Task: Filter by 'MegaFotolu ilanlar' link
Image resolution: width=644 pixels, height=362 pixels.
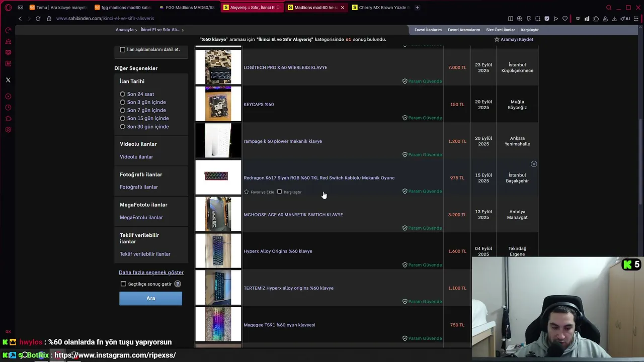Action: [x=141, y=218]
